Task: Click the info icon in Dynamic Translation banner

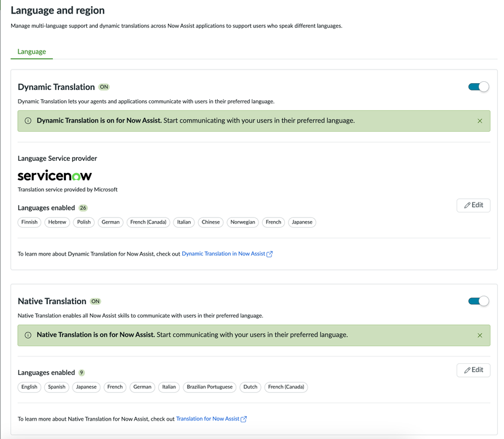Action: pyautogui.click(x=28, y=121)
